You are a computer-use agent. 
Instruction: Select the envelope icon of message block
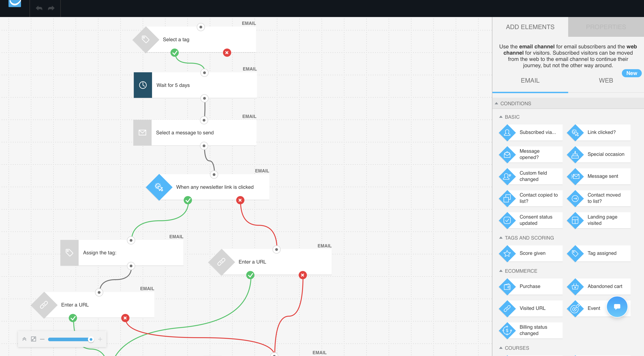tap(142, 133)
